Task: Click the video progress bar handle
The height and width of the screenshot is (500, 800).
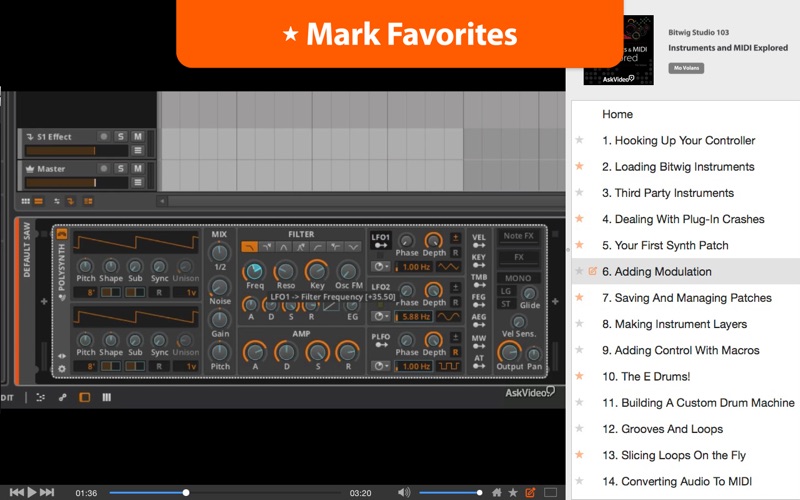Action: tap(186, 492)
